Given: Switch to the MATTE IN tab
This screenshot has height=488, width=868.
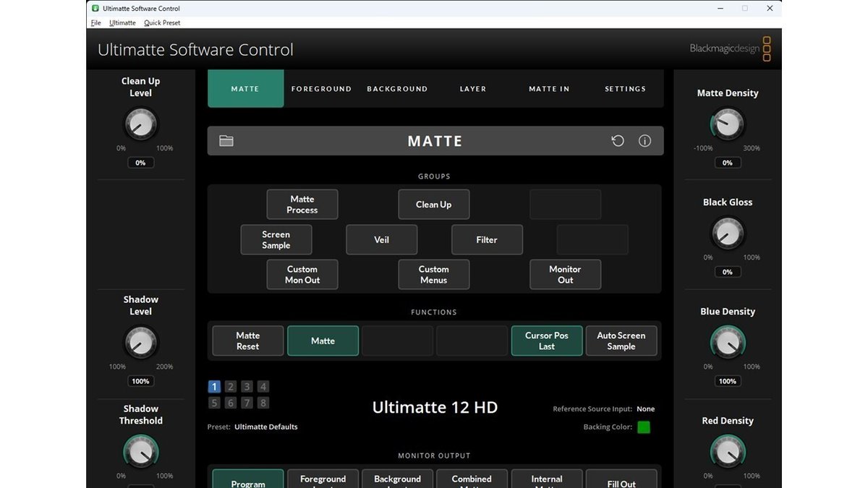Looking at the screenshot, I should tap(549, 89).
